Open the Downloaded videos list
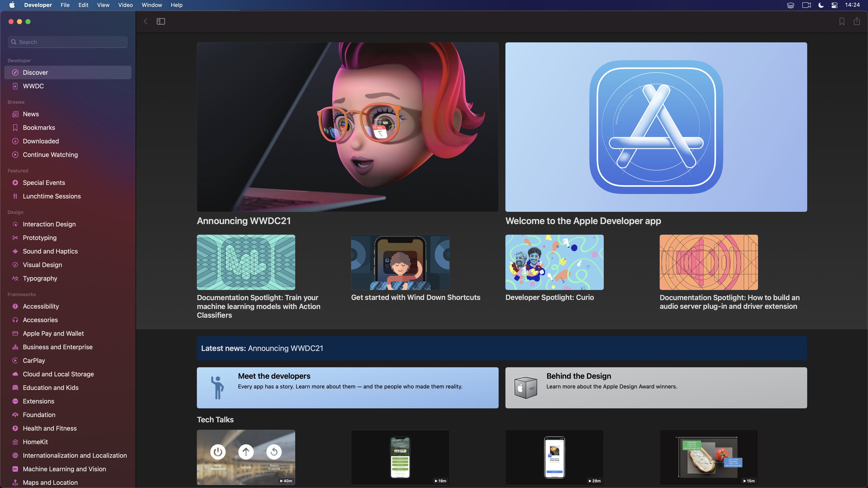Viewport: 868px width, 488px height. click(41, 141)
